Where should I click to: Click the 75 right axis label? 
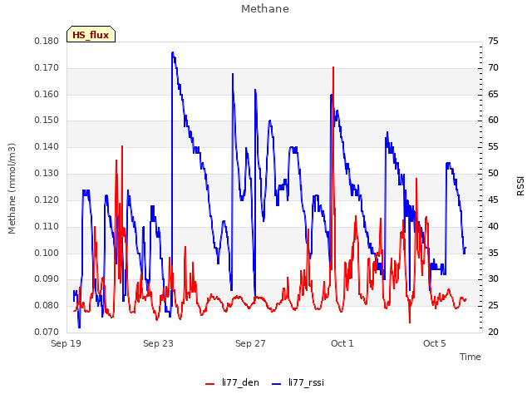pos(493,42)
